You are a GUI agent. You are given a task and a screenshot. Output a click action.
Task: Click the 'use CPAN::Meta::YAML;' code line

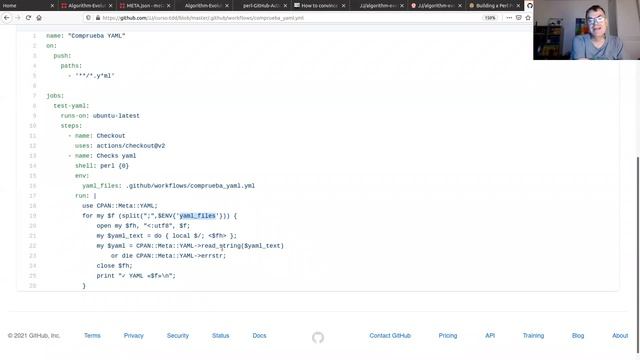pyautogui.click(x=120, y=206)
